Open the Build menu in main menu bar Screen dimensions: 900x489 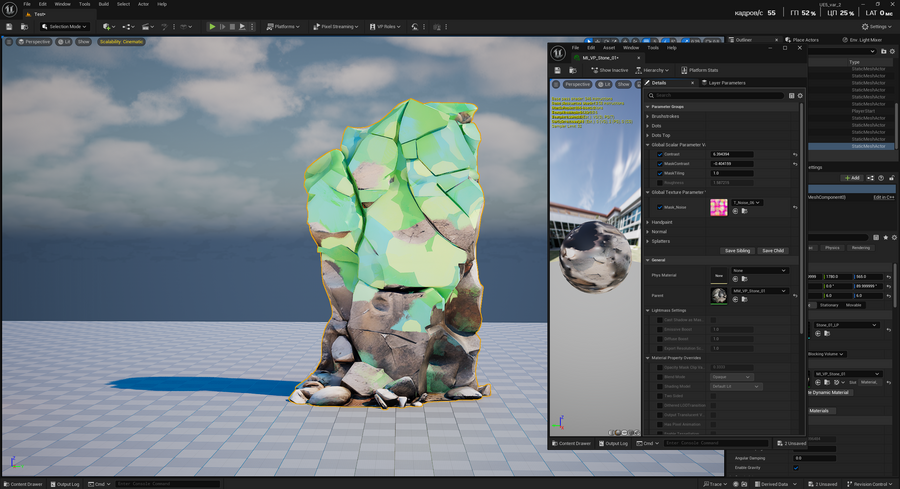point(104,4)
